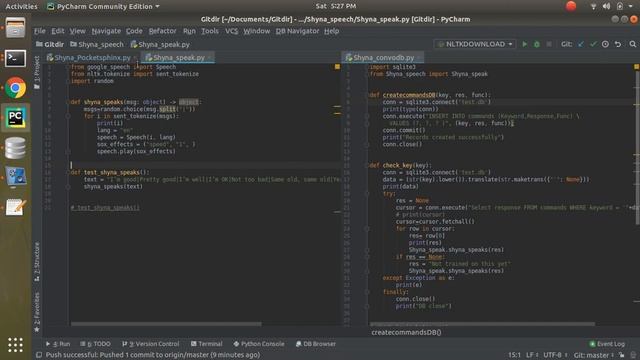
Task: Collapse createcommandsDB function fold marker
Action: [367, 95]
